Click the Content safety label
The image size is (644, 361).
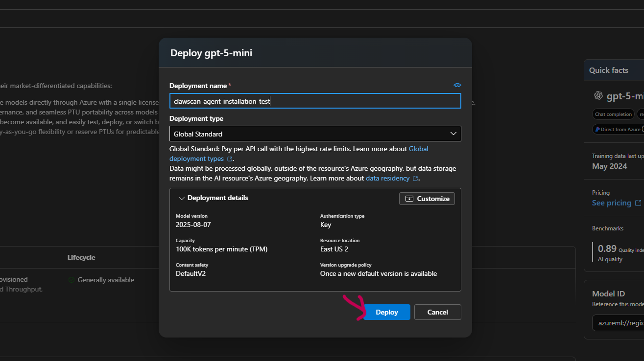click(192, 265)
